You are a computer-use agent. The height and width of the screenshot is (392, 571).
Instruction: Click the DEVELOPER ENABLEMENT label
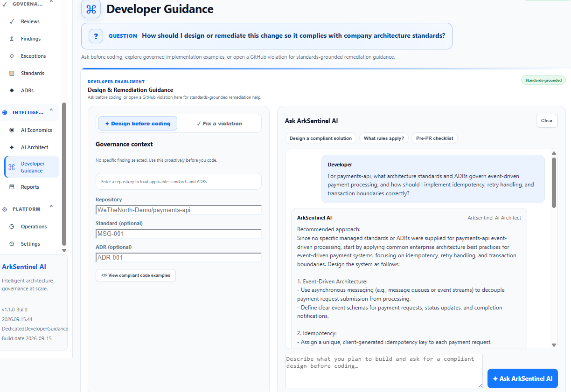(116, 82)
